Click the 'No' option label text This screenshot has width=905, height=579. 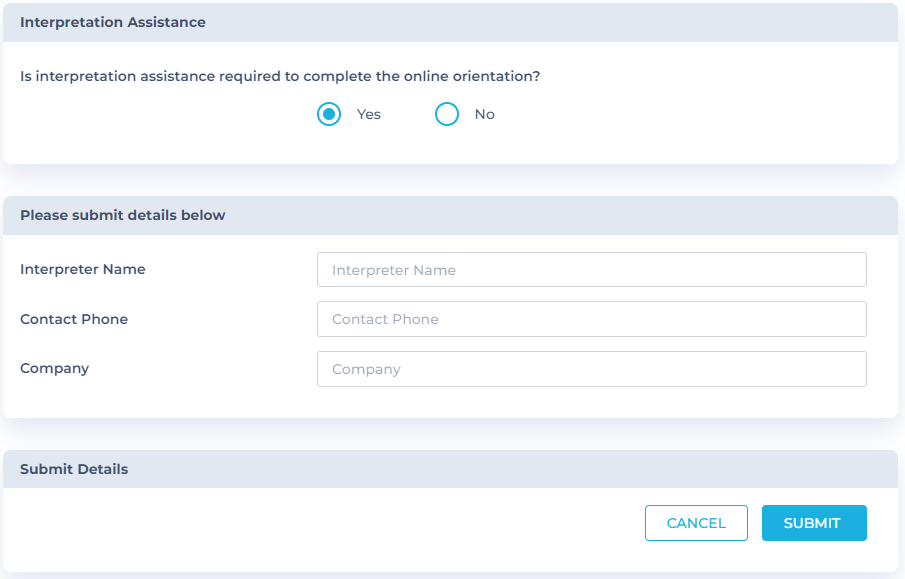coord(485,114)
